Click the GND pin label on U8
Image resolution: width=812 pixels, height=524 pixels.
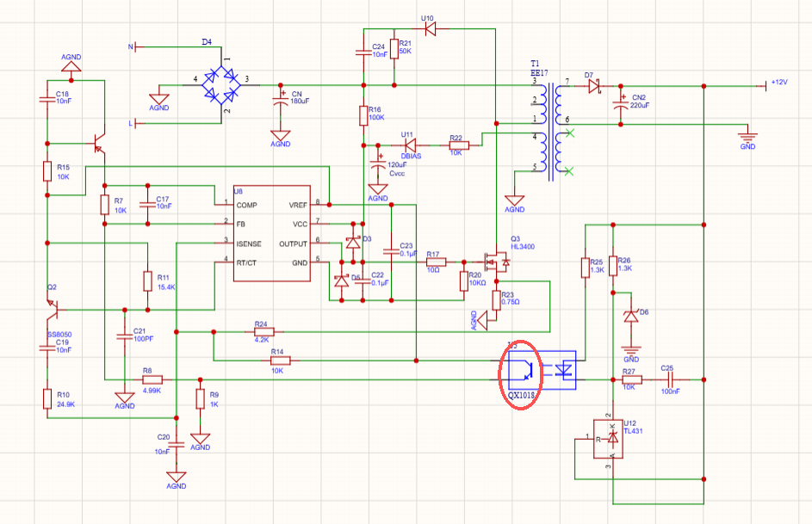pos(300,262)
